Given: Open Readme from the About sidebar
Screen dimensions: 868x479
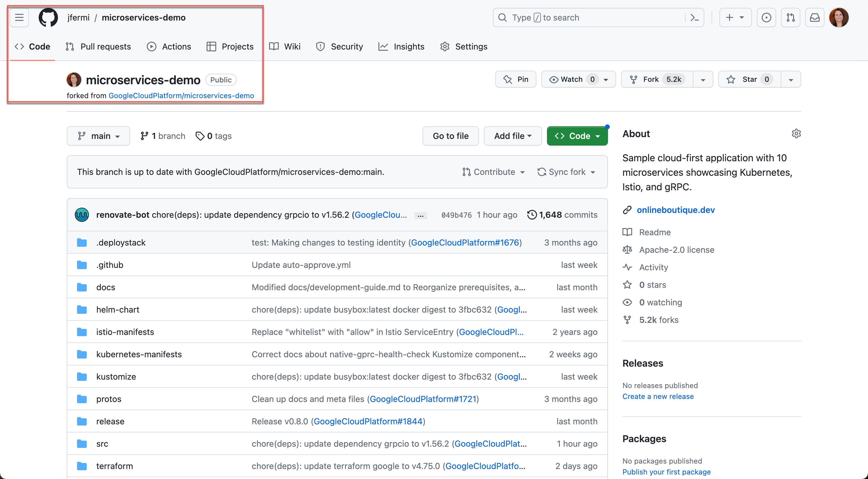Looking at the screenshot, I should coord(655,232).
